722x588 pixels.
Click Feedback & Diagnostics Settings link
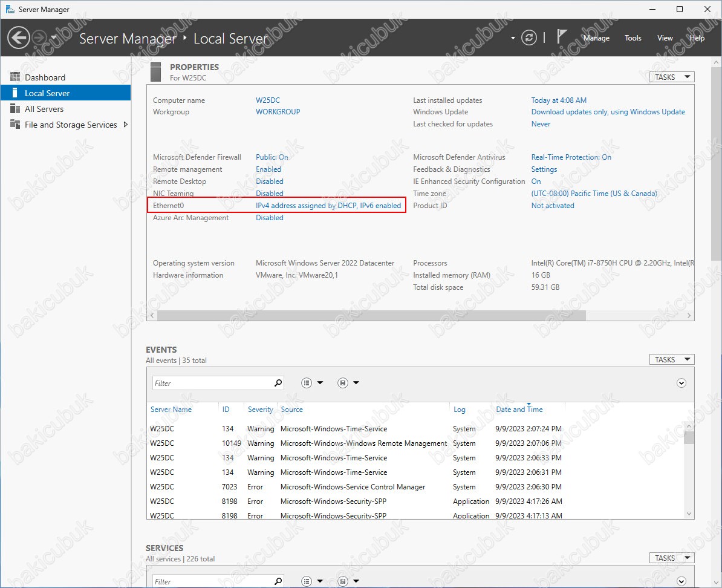click(x=544, y=169)
